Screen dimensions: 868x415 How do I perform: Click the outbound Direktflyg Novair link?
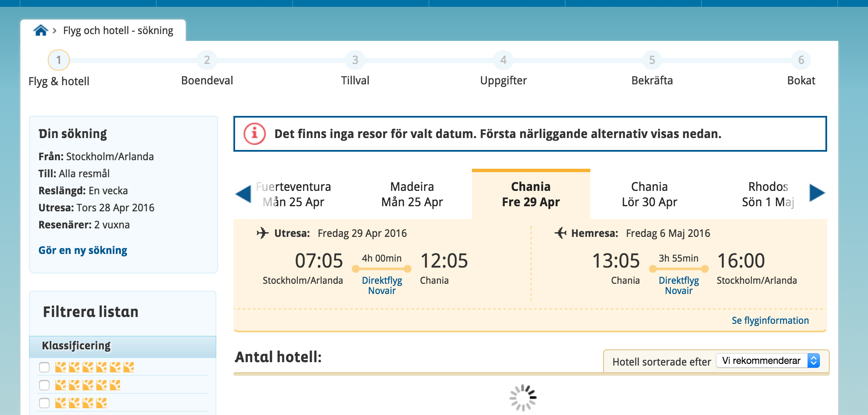(x=382, y=285)
